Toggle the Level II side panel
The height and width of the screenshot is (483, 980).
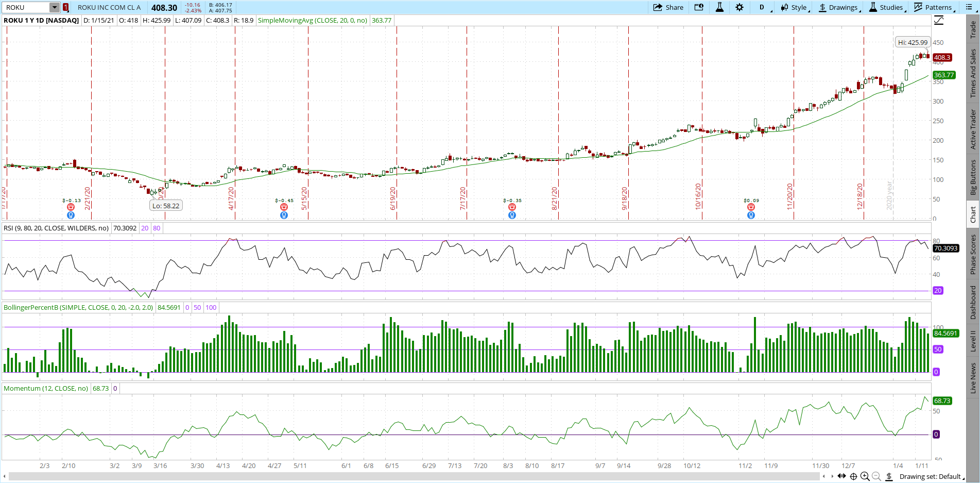click(x=973, y=341)
